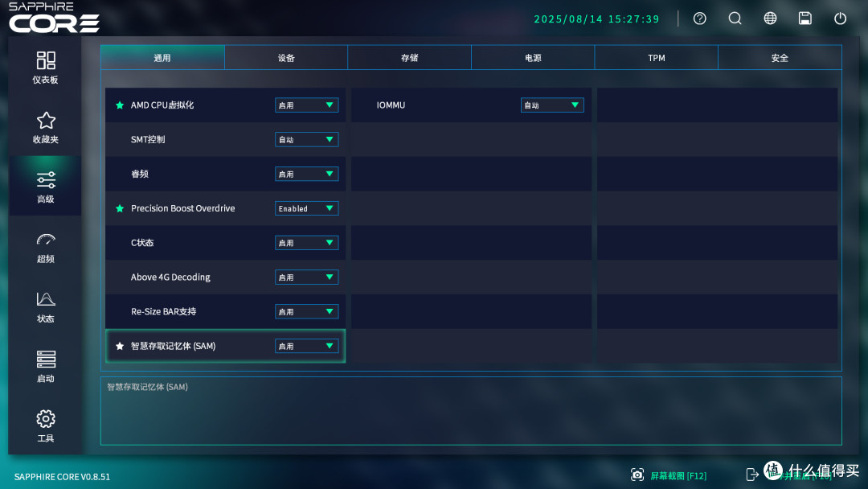The image size is (868, 489).
Task: Toggle favorite star for 智慧存取记忆体 (SAM)
Action: (x=120, y=346)
